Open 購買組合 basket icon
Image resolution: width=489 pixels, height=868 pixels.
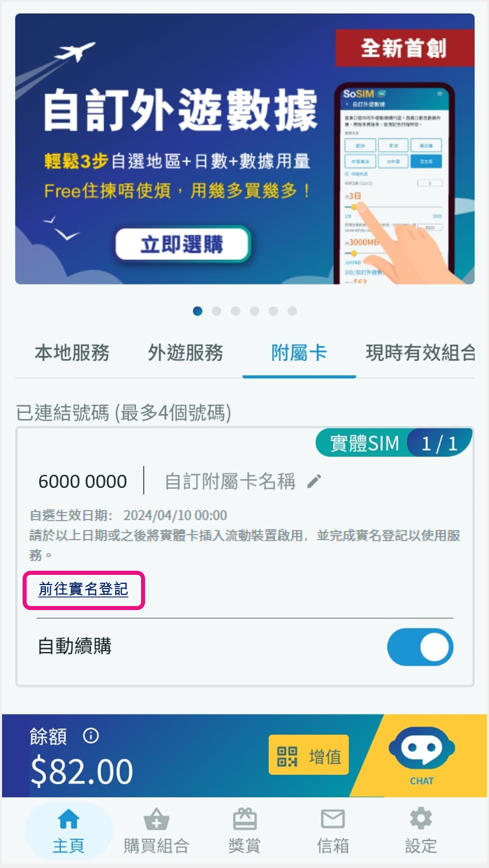(x=157, y=819)
